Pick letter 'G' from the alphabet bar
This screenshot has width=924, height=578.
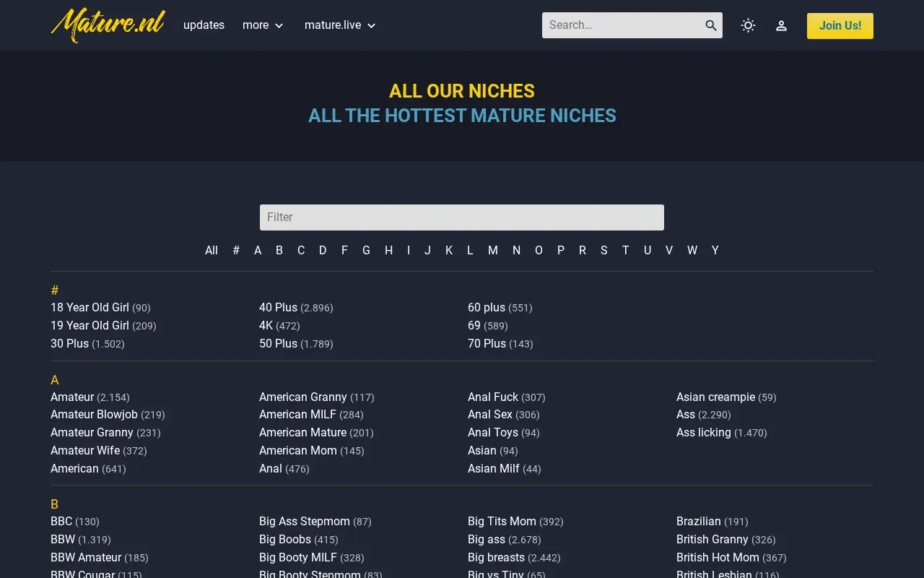366,251
